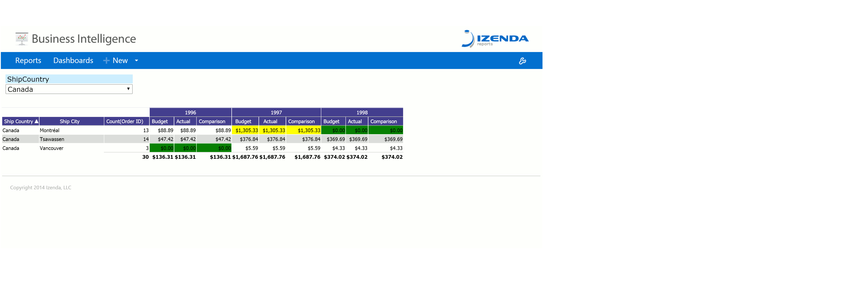Click the Izenda reports logo
Viewport: 868px width, 305px height.
[495, 39]
